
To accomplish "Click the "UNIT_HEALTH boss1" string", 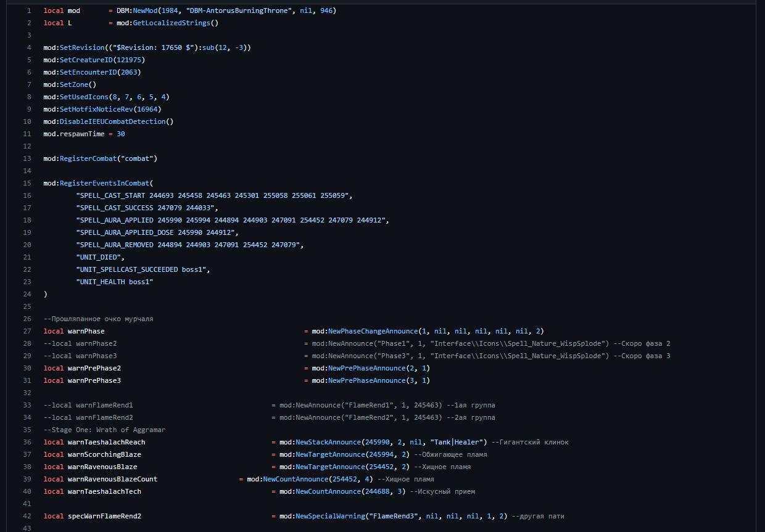I will (x=115, y=282).
